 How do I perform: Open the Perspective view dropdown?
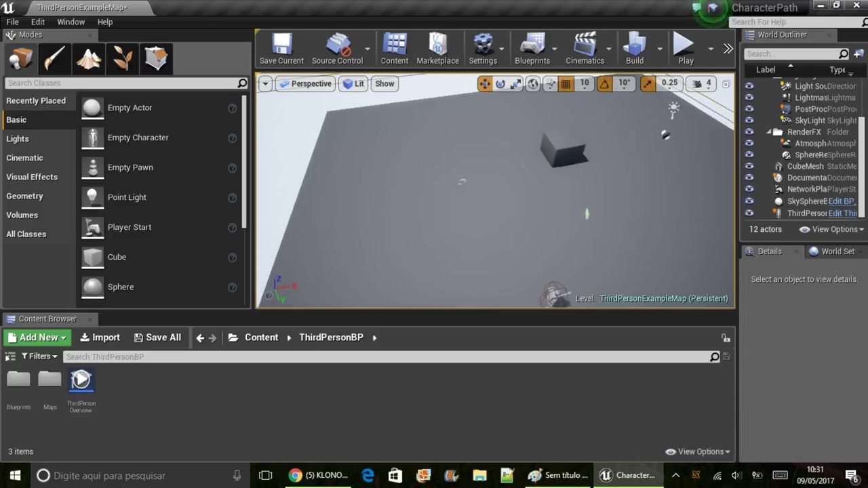point(305,83)
